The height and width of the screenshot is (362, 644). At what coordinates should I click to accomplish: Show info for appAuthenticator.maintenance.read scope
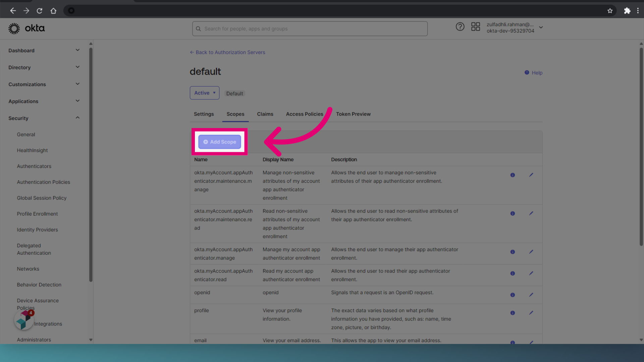pos(513,214)
